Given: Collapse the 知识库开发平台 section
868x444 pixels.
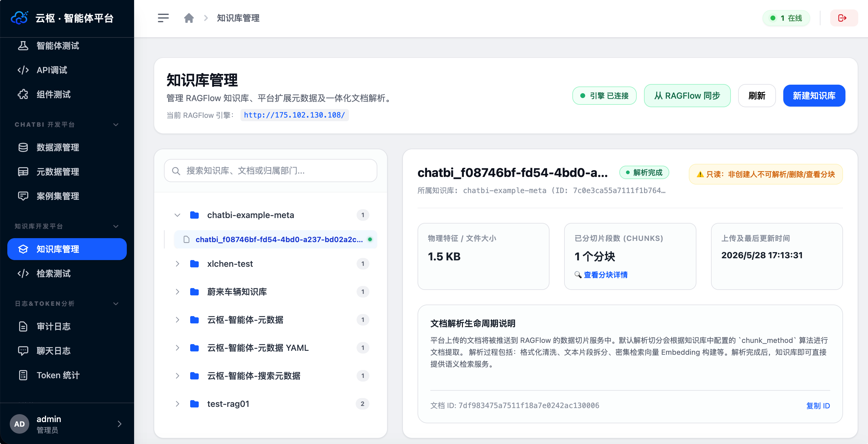Looking at the screenshot, I should tap(116, 226).
